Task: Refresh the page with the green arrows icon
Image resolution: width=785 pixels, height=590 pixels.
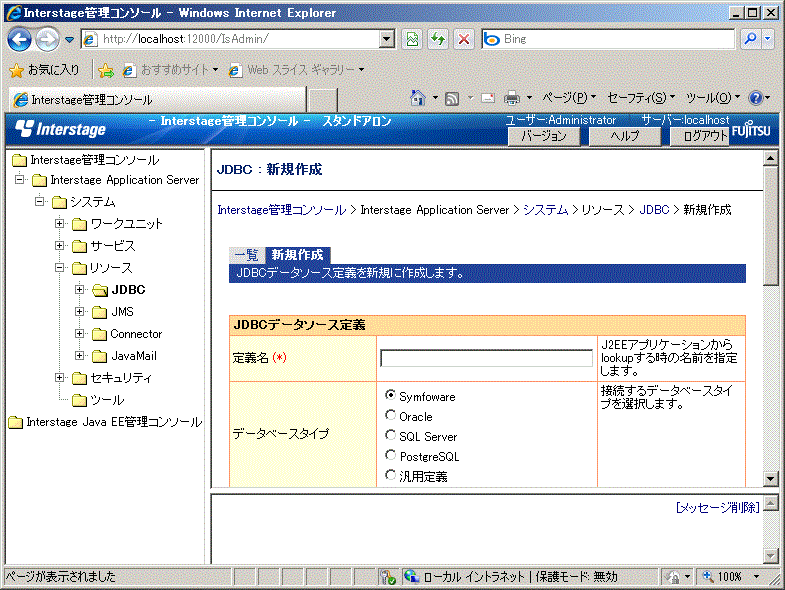Action: (438, 39)
